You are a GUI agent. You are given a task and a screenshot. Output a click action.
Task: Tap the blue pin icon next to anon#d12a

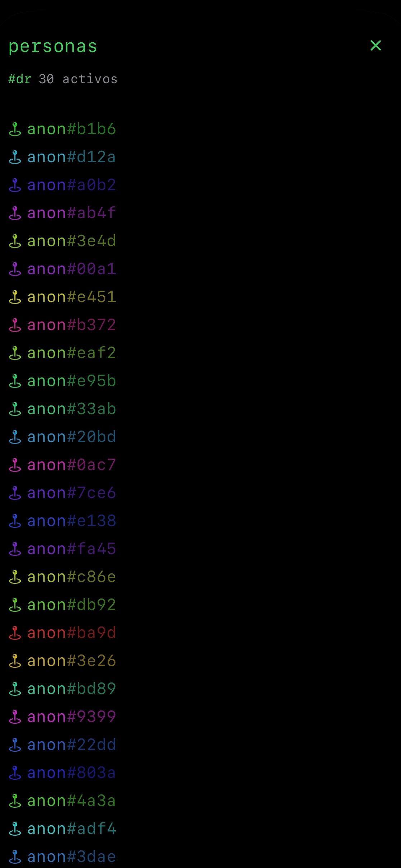point(15,157)
